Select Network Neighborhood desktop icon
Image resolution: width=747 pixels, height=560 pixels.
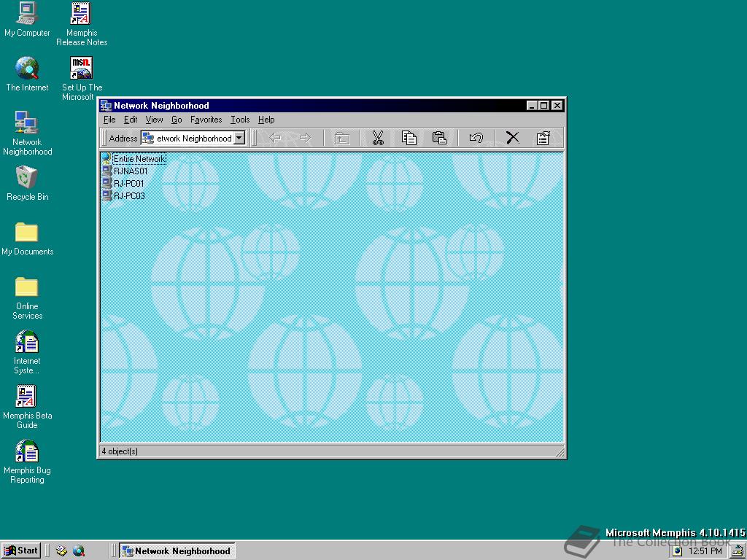[x=27, y=133]
